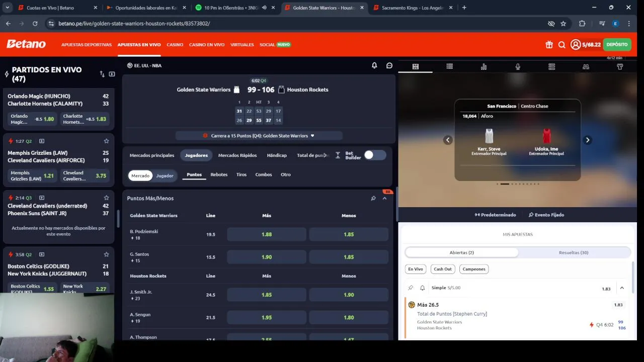Select the Tiros sub-tab
Viewport: 644px width, 362px height.
[242, 174]
